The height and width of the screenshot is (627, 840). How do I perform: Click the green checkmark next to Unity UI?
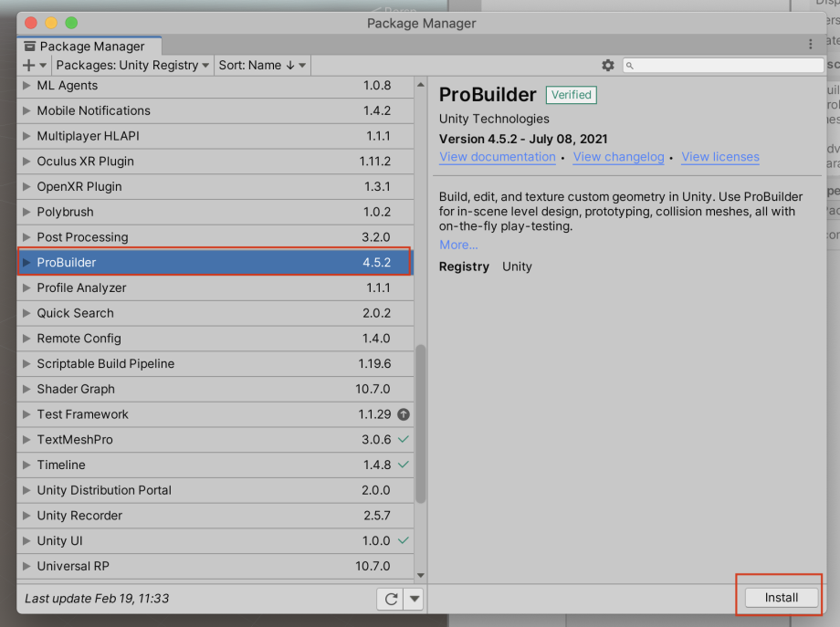point(402,540)
